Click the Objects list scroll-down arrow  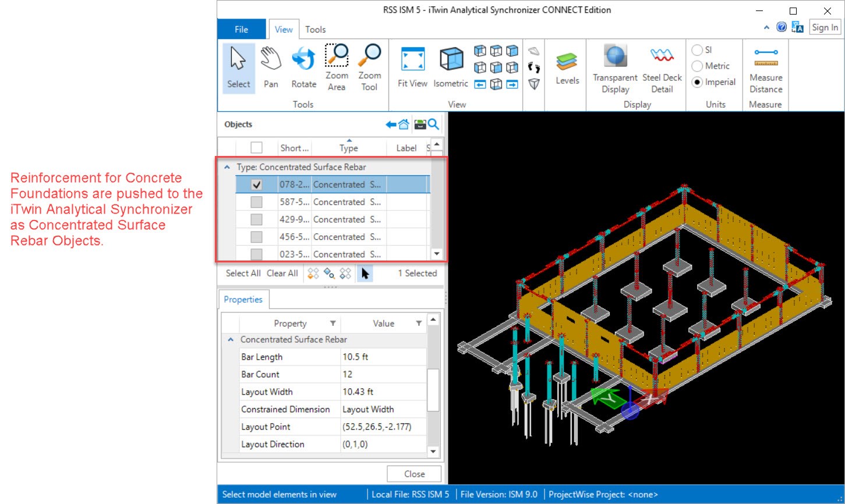click(436, 254)
